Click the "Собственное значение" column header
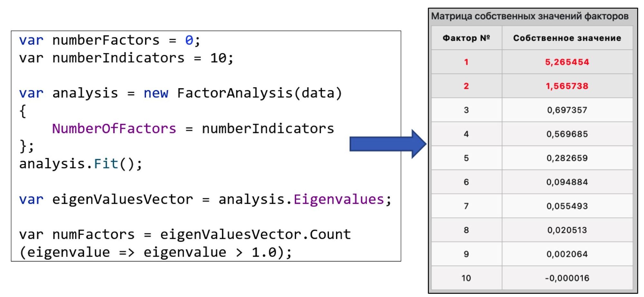The width and height of the screenshot is (644, 297). click(567, 38)
